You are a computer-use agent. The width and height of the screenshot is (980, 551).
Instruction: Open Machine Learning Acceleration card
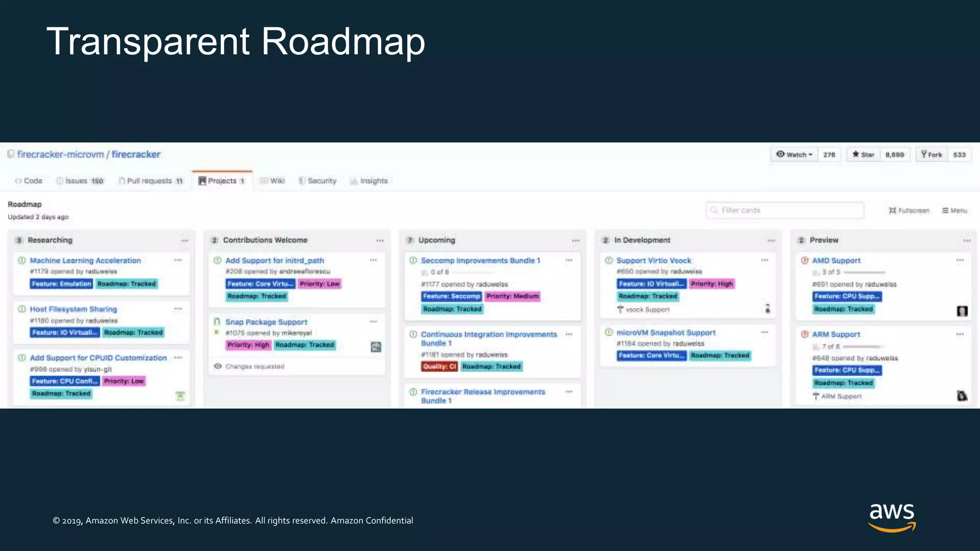pos(86,261)
